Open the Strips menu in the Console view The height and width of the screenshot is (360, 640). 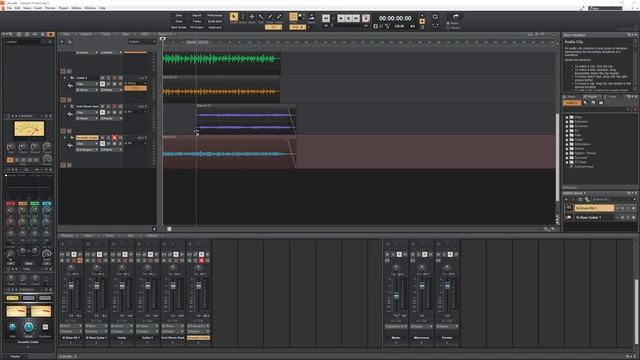(x=88, y=236)
